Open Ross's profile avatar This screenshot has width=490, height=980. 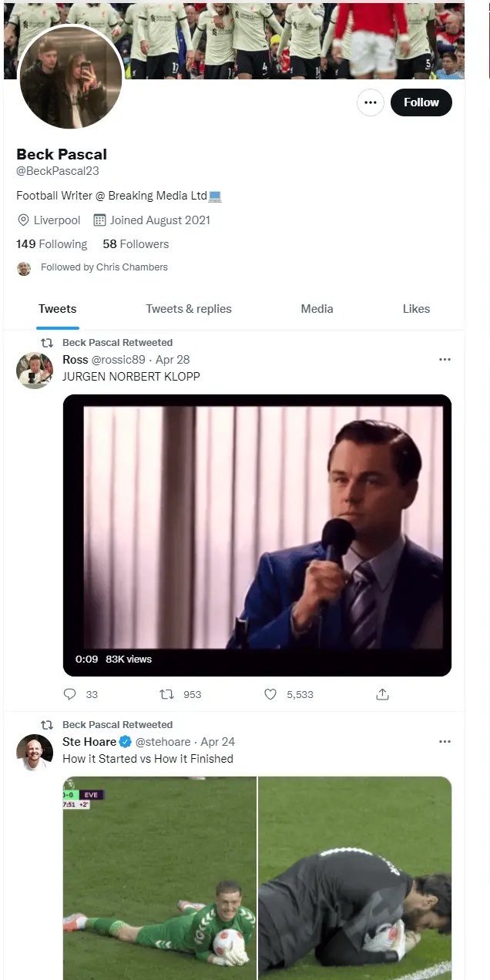point(35,371)
